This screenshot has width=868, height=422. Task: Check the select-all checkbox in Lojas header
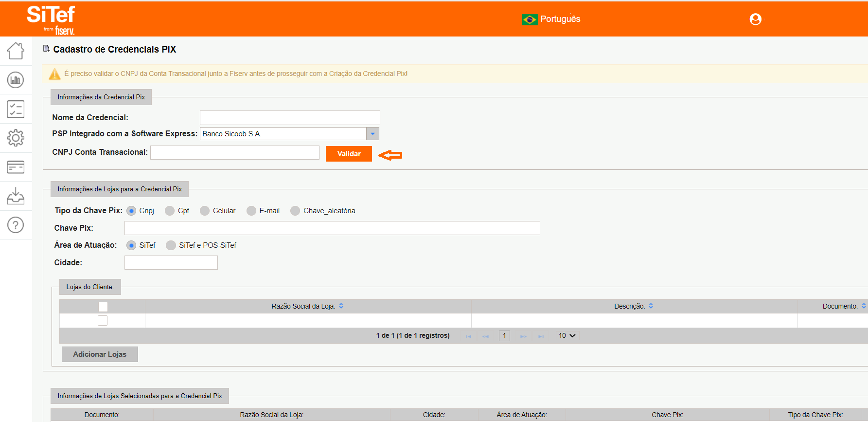pos(103,307)
